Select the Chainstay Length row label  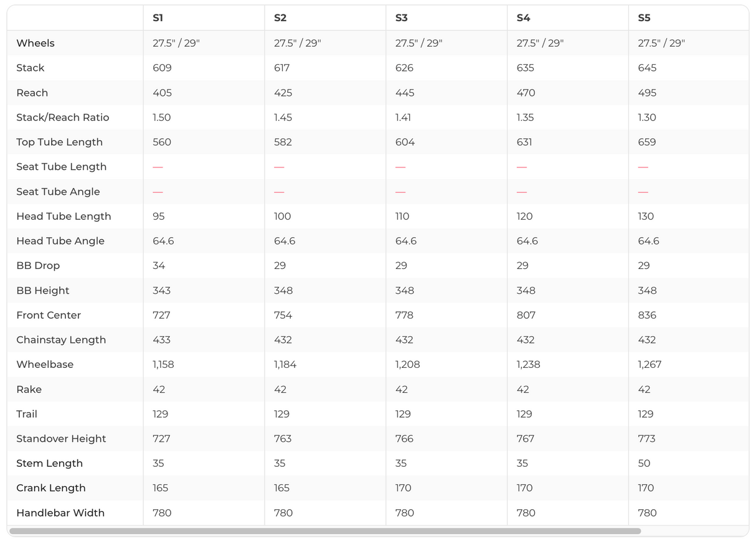[x=61, y=340]
